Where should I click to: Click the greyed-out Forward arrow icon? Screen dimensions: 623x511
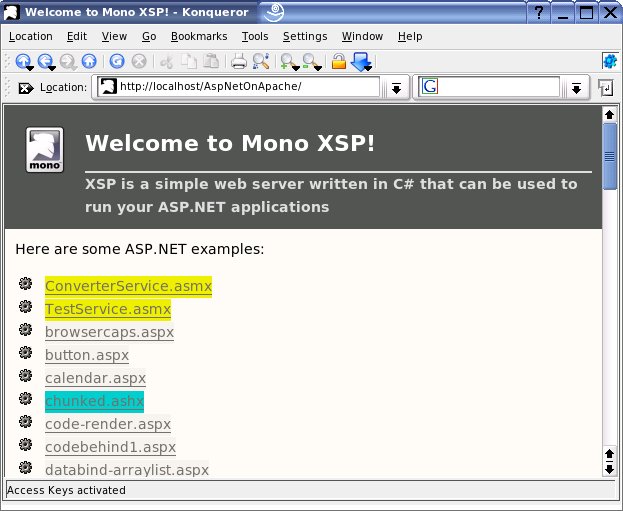point(67,61)
